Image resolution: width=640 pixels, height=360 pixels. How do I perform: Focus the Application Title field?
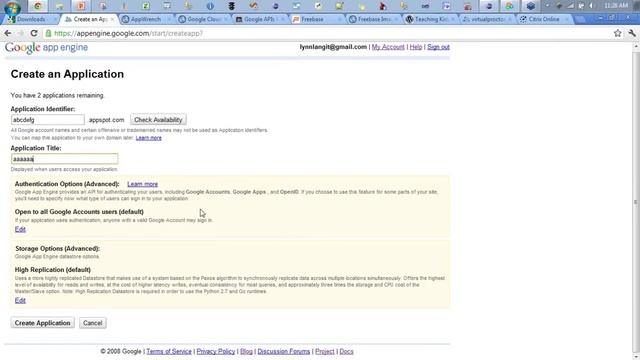(64, 159)
